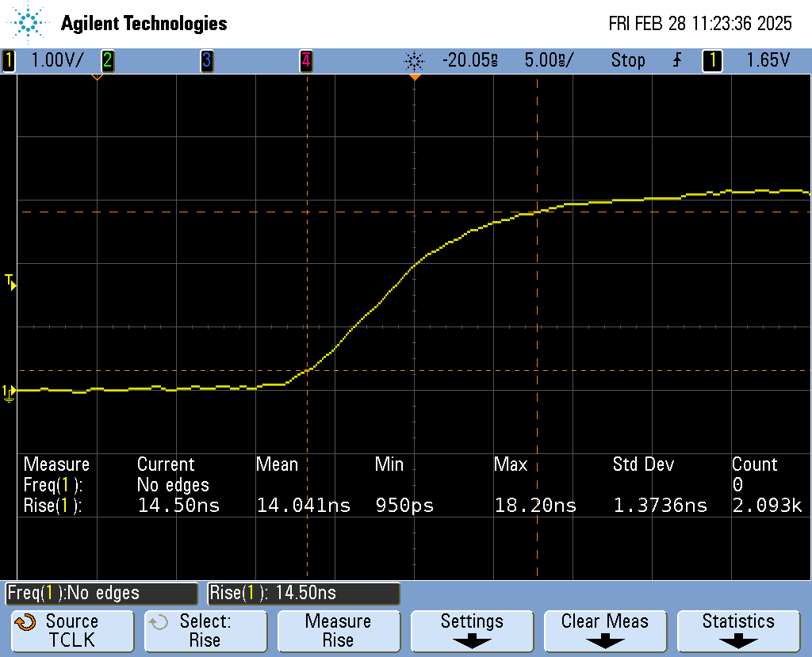
Task: Click the 5.00ns/ timebase readout
Action: pos(549,60)
